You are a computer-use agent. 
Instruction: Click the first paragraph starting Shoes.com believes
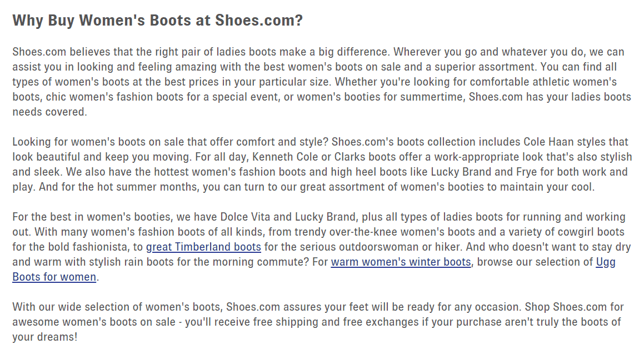tap(322, 82)
